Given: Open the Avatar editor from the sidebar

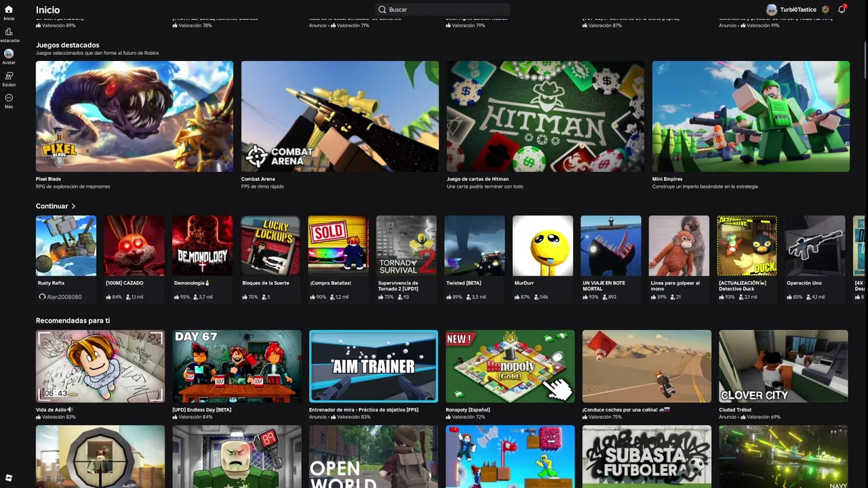Looking at the screenshot, I should click(9, 57).
